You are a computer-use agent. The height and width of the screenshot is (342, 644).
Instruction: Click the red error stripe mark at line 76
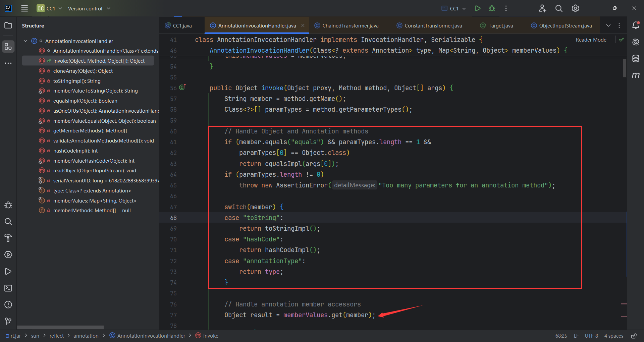pyautogui.click(x=624, y=304)
